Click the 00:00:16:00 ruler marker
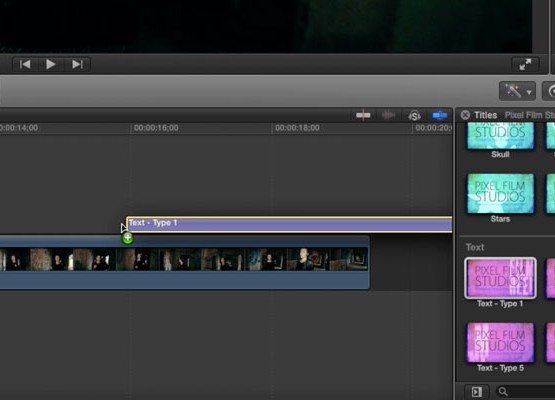 (x=156, y=128)
